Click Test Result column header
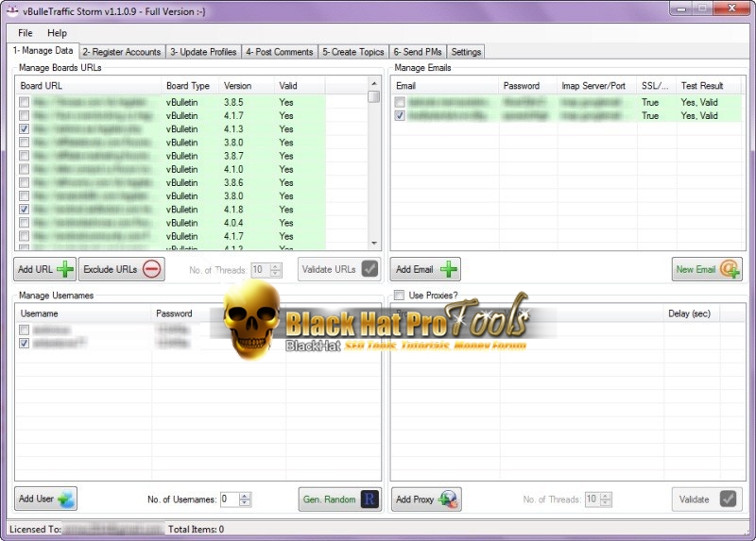Viewport: 756px width, 541px height. pos(708,86)
